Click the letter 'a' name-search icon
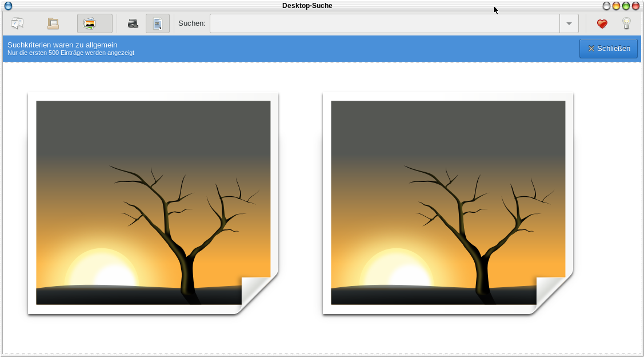644x357 pixels. 133,23
